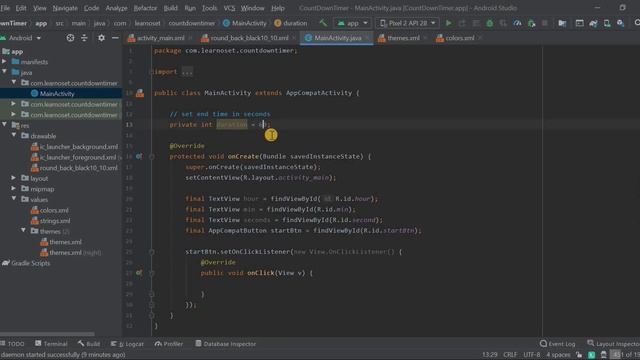Close the activity_main.xml tab
This screenshot has width=640, height=360.
[190, 38]
